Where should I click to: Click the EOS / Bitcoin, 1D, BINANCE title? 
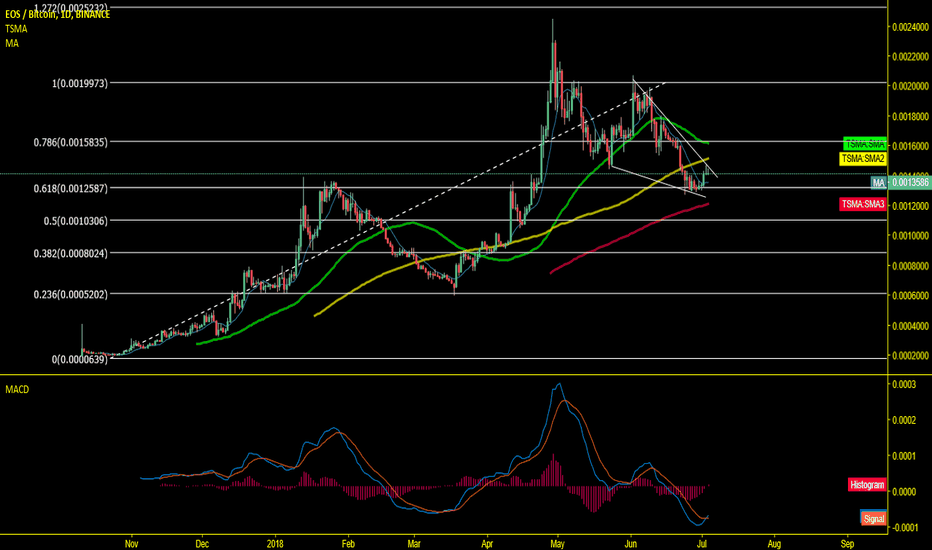click(x=58, y=14)
